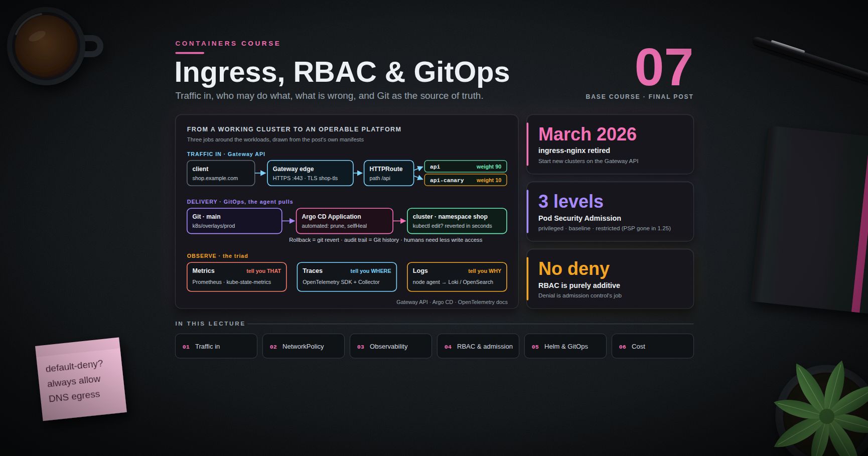The image size is (868, 456).
Task: Open the 03 Observability section card
Action: [390, 346]
